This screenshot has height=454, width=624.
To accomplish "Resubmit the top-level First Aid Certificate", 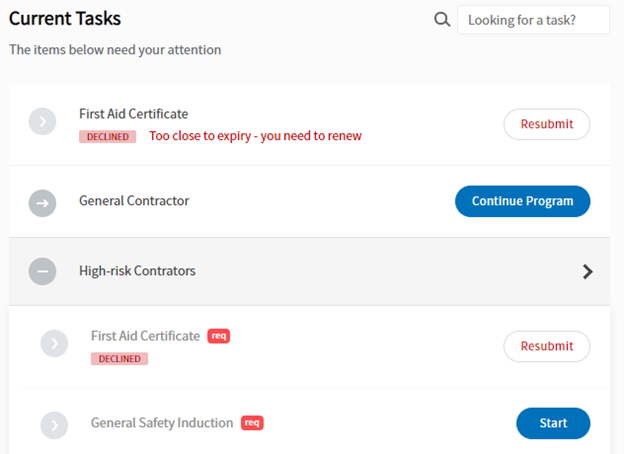I will coord(547,124).
